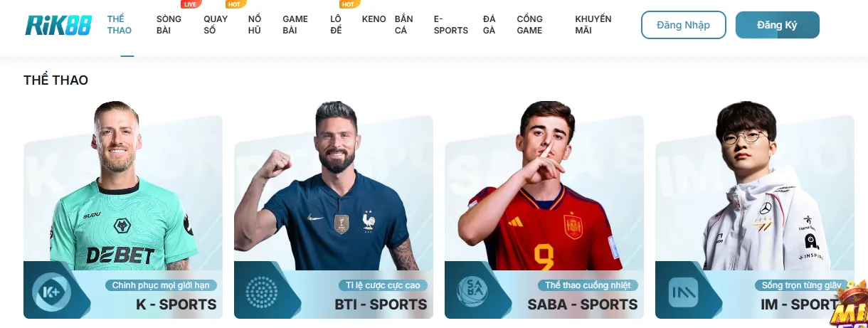
Task: Click the RIK88 logo
Action: tap(58, 24)
